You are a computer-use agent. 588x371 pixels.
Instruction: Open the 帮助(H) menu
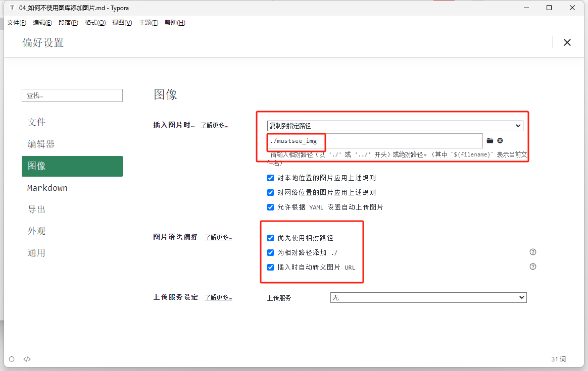click(x=175, y=23)
